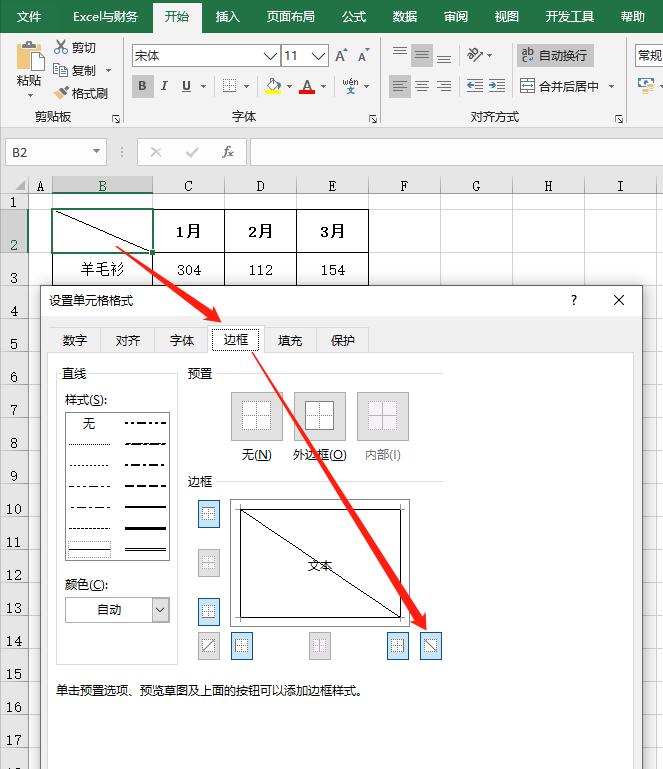Toggle Italic formatting
This screenshot has height=769, width=663.
click(164, 86)
